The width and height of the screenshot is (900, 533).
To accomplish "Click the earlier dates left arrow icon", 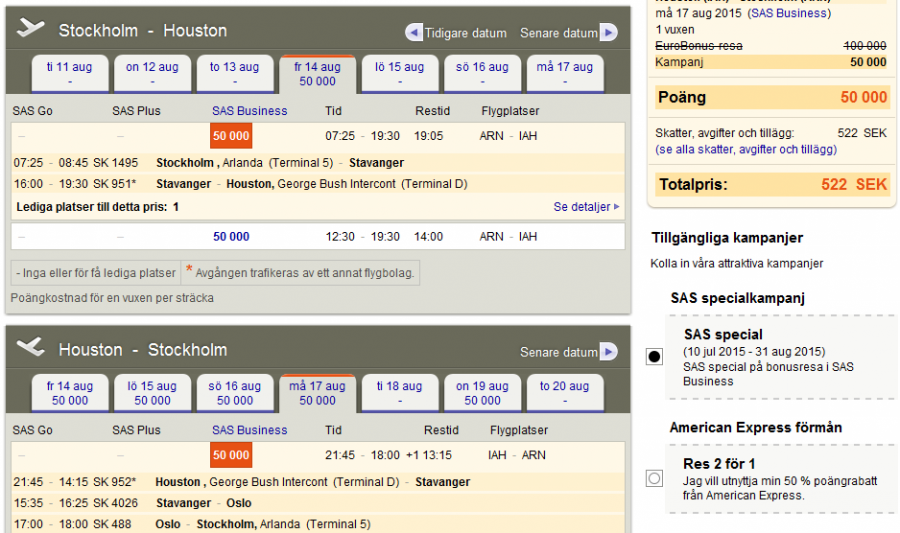I will [x=414, y=33].
